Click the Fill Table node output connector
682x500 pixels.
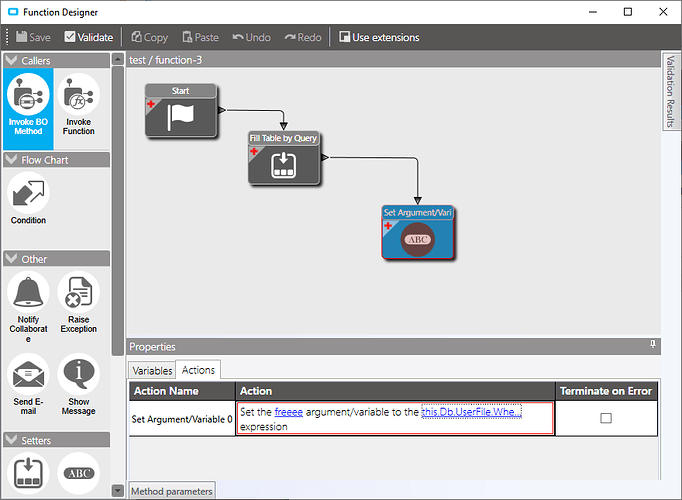click(325, 157)
